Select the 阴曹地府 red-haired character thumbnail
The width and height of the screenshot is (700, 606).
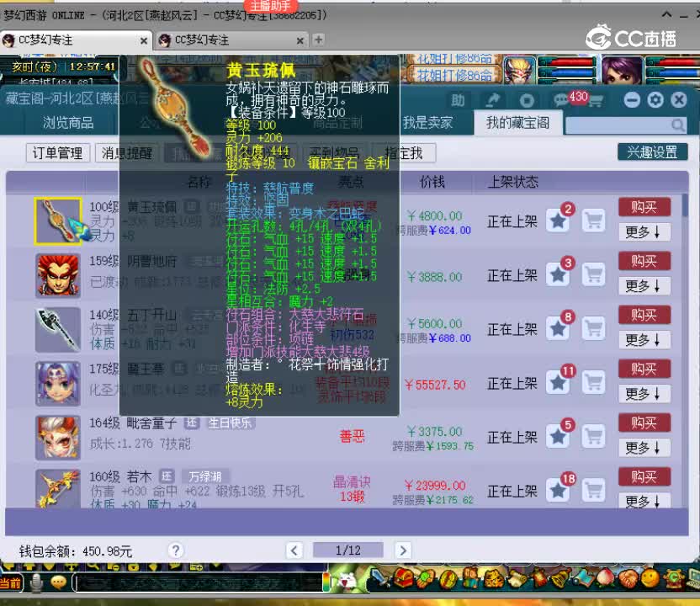pyautogui.click(x=58, y=275)
